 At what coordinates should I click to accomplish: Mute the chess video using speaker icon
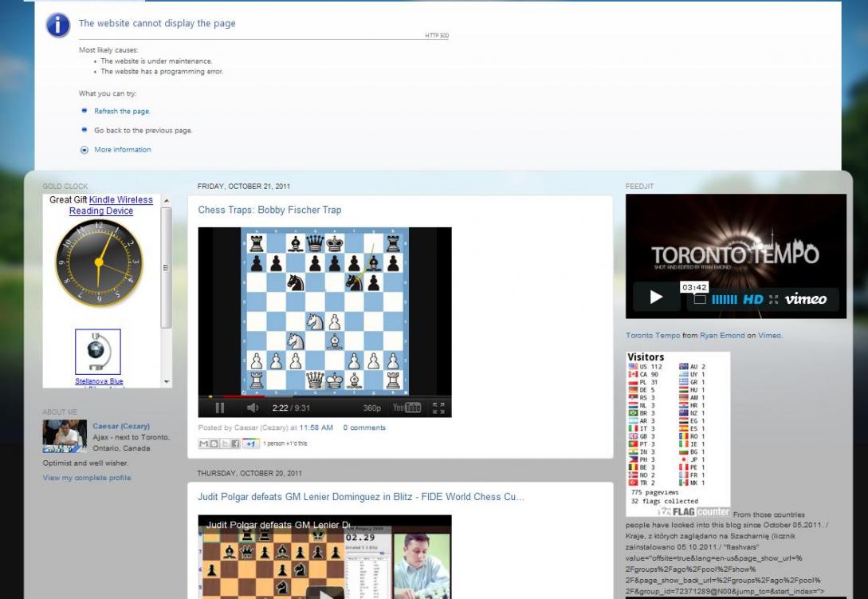[252, 408]
